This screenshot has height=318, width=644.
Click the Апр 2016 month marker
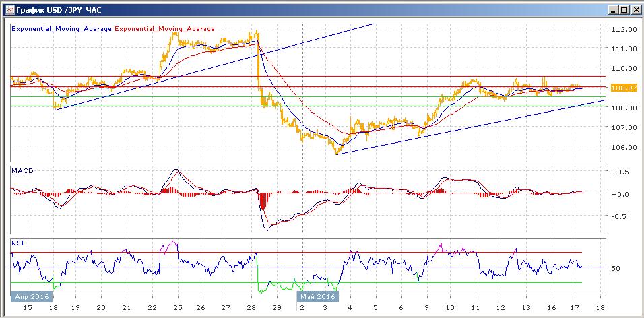click(x=31, y=296)
